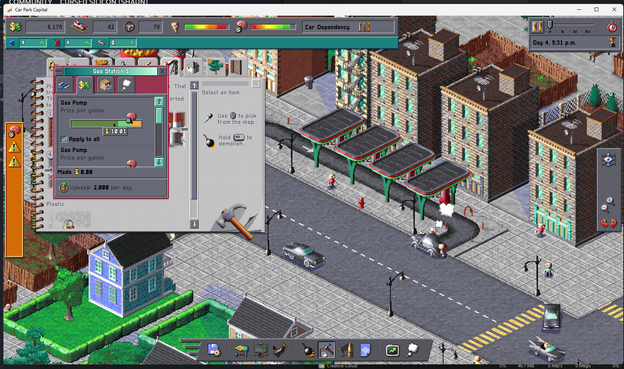
Task: Adjust the game speed slider
Action: tap(572, 25)
